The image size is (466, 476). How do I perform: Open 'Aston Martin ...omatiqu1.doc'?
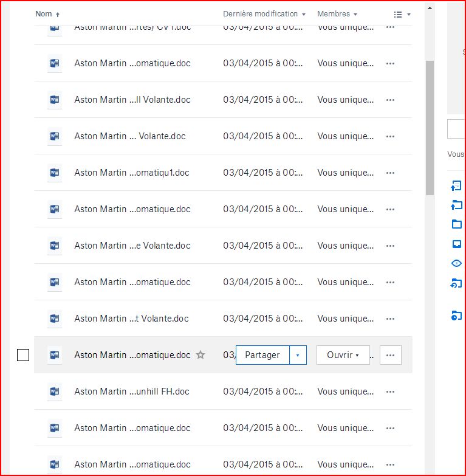pos(132,173)
